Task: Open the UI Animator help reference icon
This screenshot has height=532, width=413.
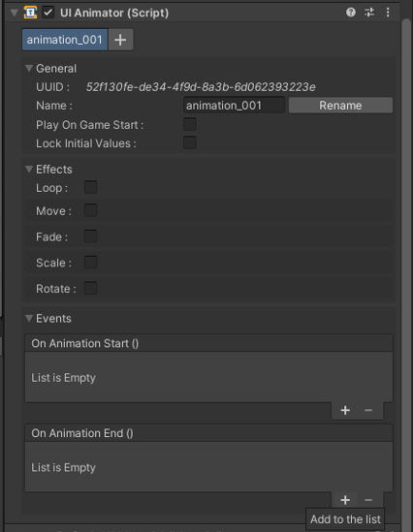Action: click(351, 13)
